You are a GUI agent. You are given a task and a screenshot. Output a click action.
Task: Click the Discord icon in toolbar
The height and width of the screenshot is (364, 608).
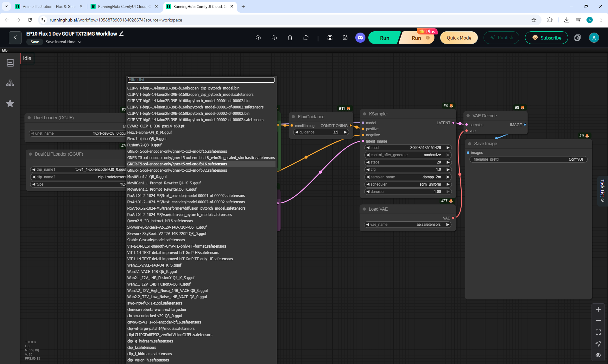click(x=360, y=38)
